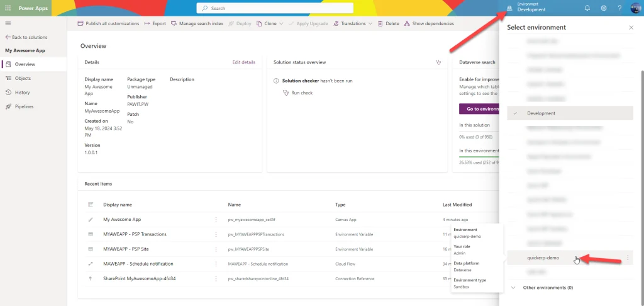
Task: Click the Environment picker in header
Action: pos(527,7)
